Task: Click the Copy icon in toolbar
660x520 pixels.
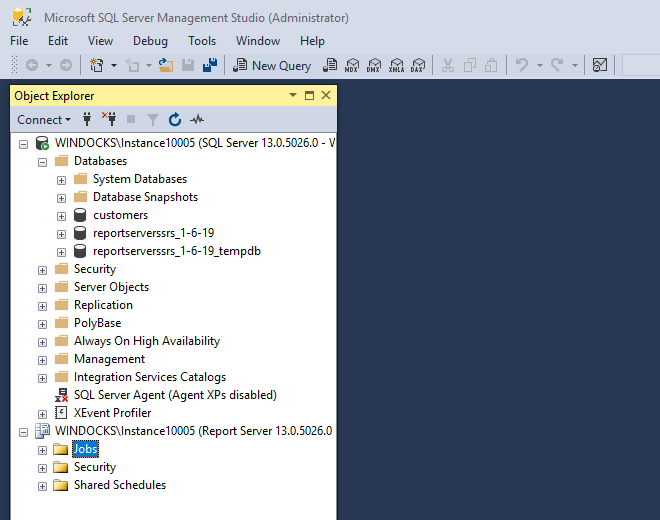Action: tap(469, 65)
